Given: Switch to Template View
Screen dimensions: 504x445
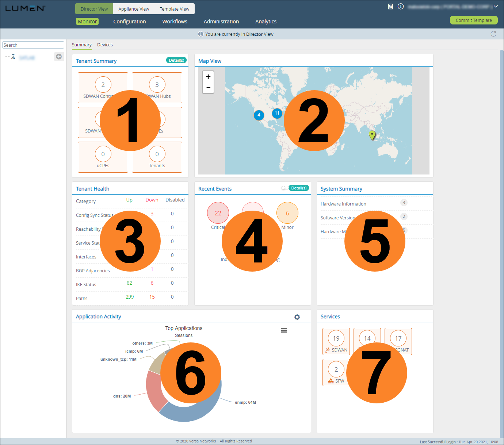Looking at the screenshot, I should click(174, 9).
